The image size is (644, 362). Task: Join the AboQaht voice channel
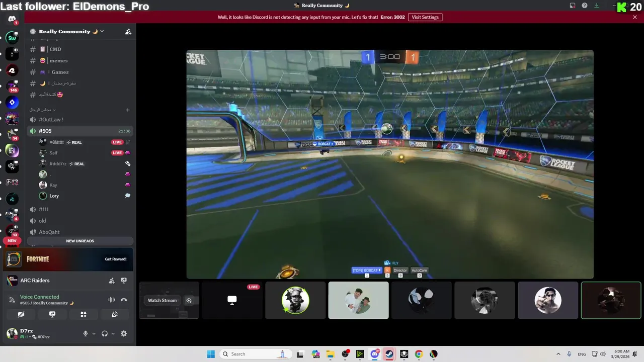point(80,232)
